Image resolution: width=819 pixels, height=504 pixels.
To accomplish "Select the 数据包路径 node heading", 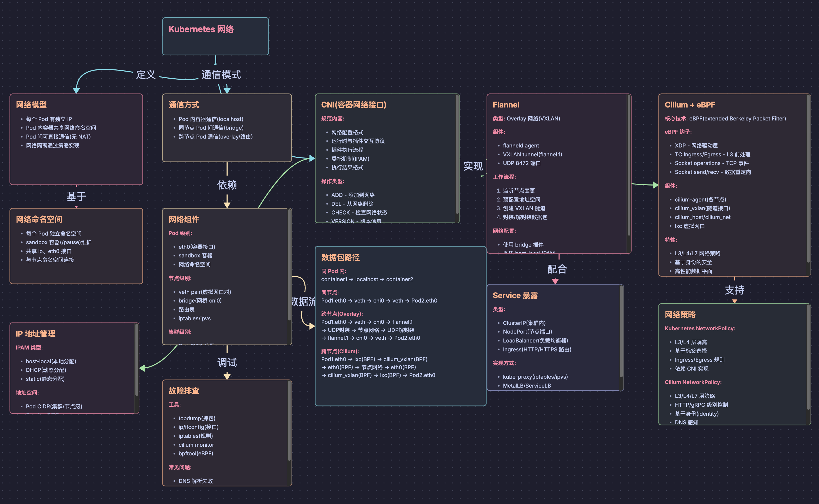I will pos(340,257).
